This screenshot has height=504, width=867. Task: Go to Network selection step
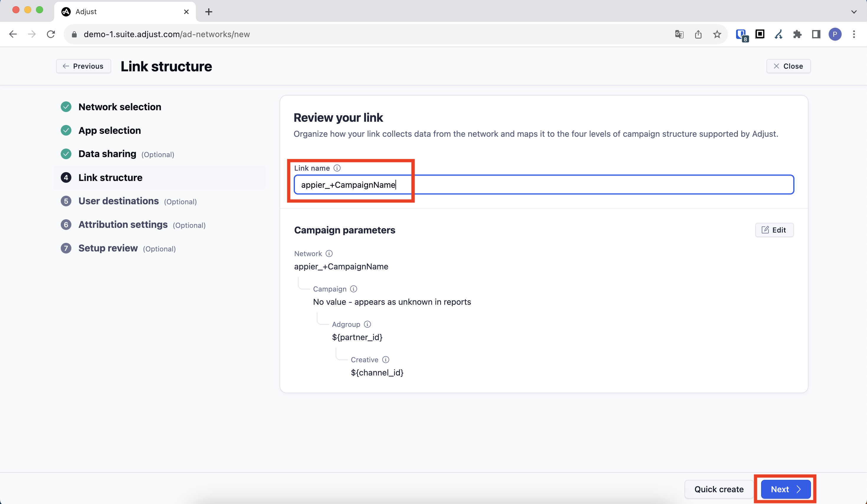(x=119, y=107)
